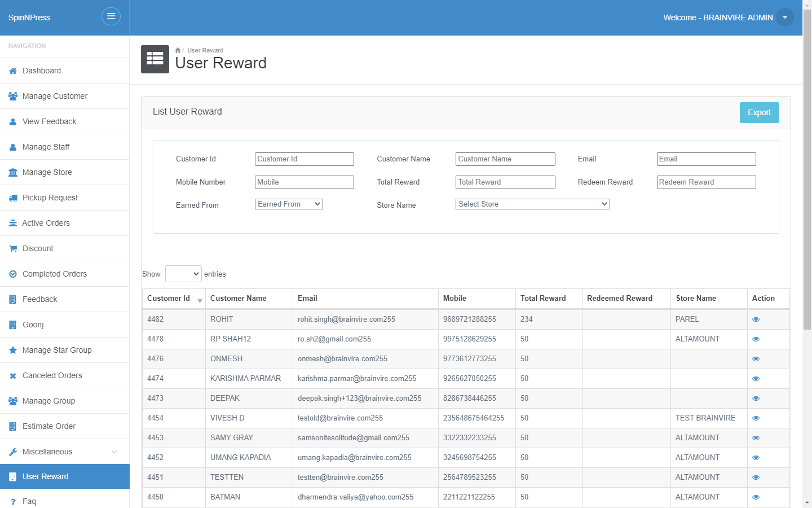
Task: Click the Manage Star Group star icon
Action: point(13,351)
